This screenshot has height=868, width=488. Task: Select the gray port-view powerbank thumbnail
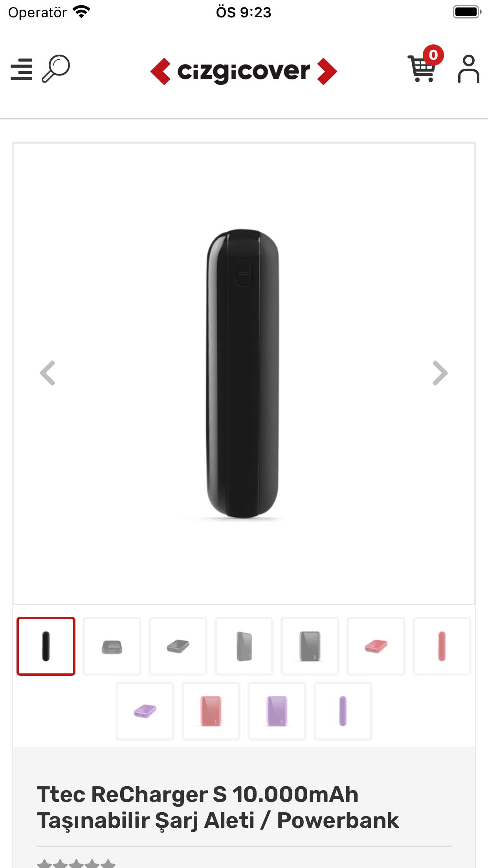pyautogui.click(x=112, y=646)
